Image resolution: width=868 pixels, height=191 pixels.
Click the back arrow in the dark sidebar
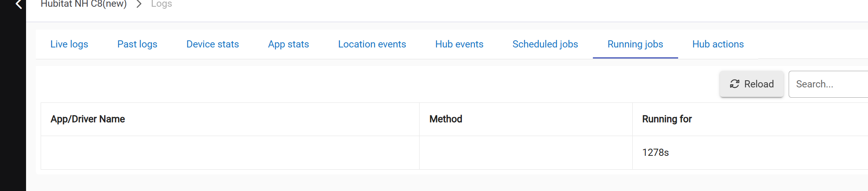(18, 4)
